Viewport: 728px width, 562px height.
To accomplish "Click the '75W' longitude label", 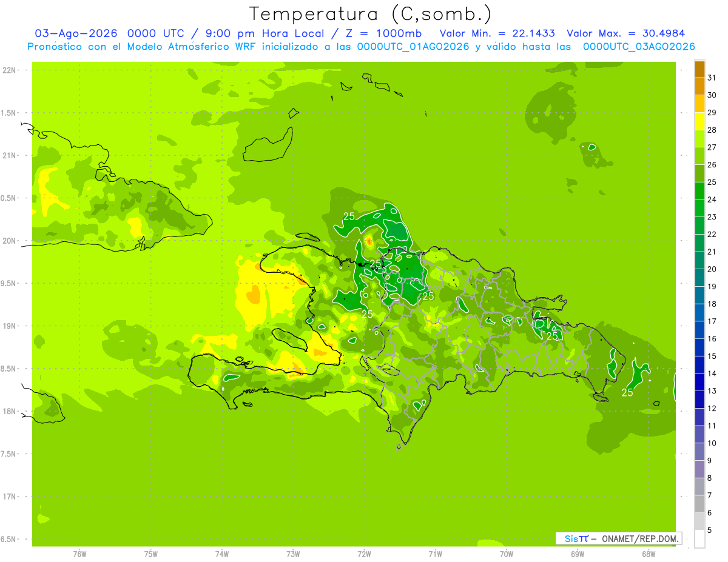I will 151,555.
